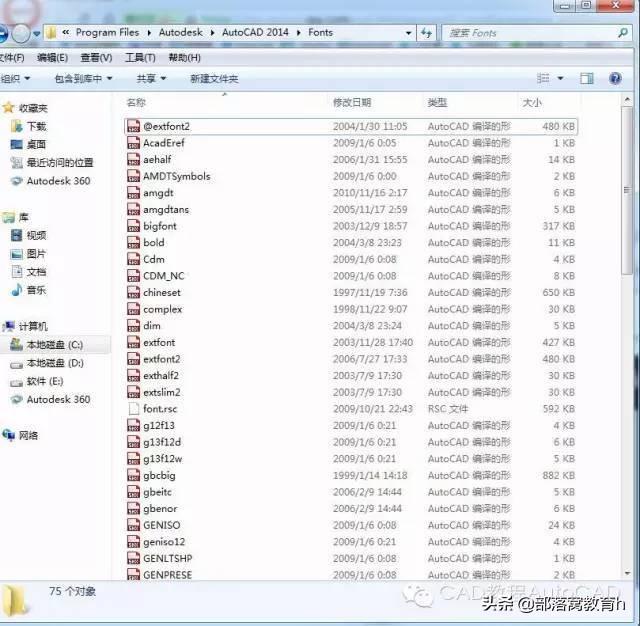Select the extfont2 file name
Viewport: 640px width, 626px height.
(x=162, y=359)
